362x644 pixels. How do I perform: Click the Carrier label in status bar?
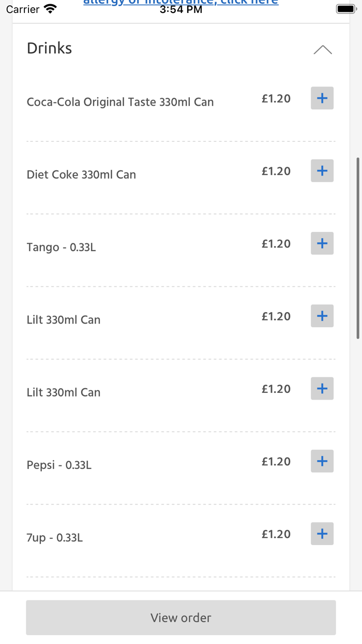[19, 8]
